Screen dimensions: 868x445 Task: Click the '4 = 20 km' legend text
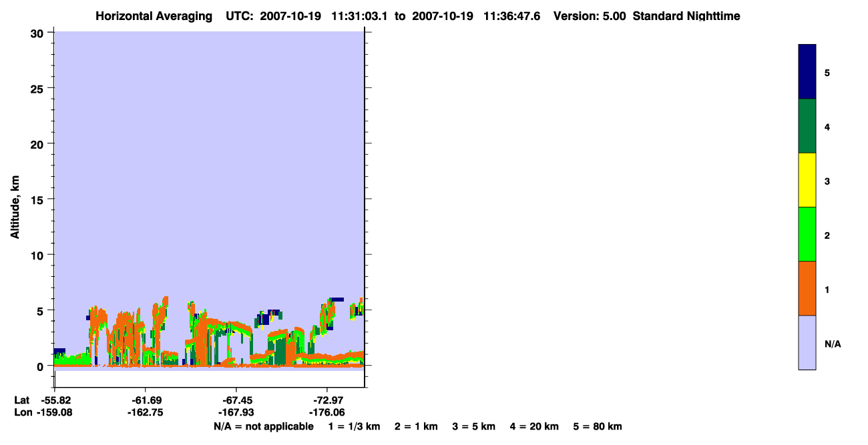[534, 426]
